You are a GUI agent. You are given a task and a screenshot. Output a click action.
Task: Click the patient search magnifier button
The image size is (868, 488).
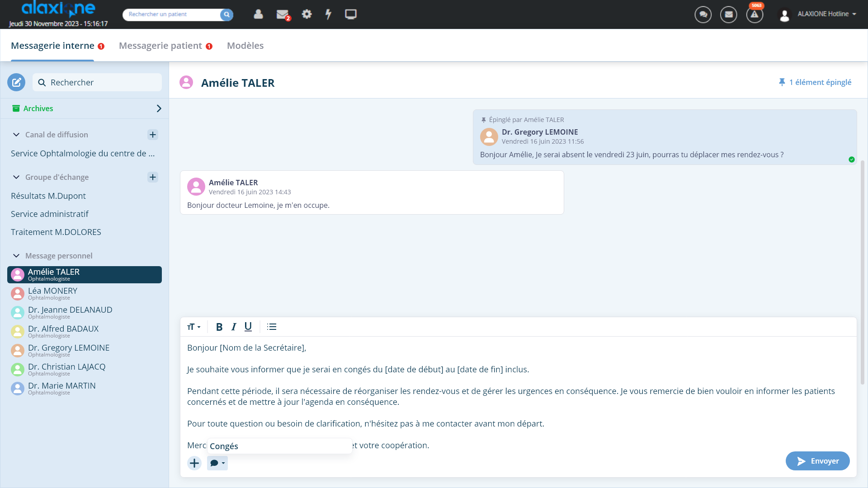(x=226, y=15)
